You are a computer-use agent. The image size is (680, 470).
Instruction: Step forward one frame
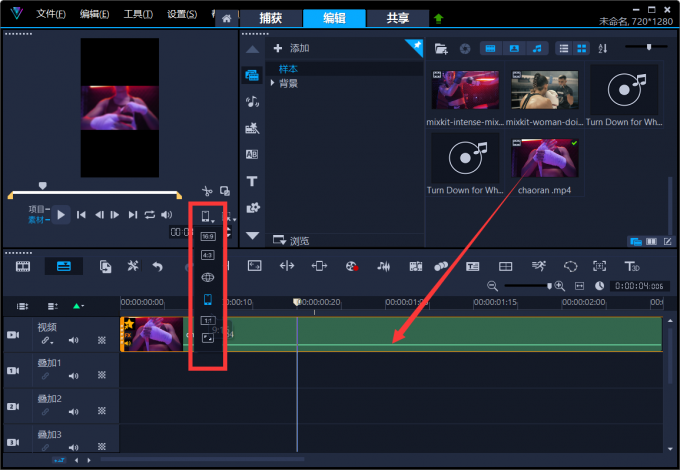point(115,215)
